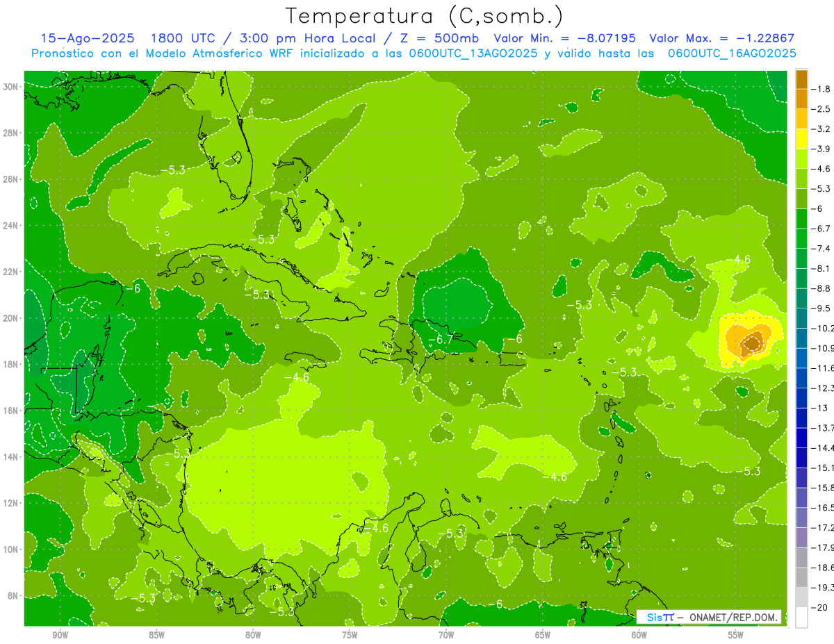Select the valid-until time '0600UTC_16AGO2025'
Screen dimensions: 834x644
732,53
